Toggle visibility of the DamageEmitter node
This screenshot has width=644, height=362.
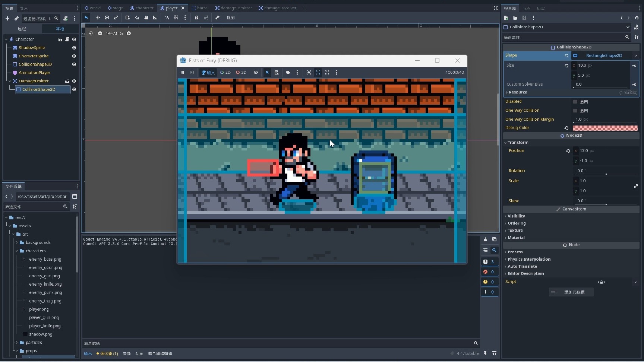(x=74, y=81)
